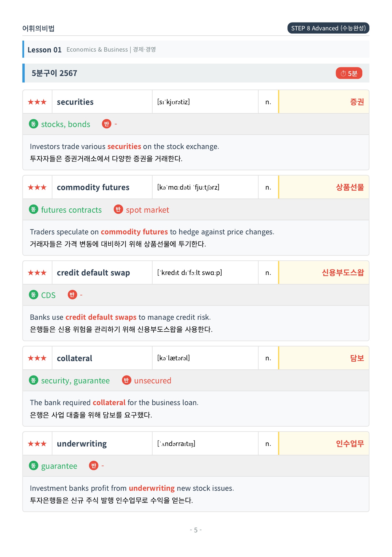Click the green synonym badge in underwriting row
Screen dimensions: 392x557
click(33, 465)
